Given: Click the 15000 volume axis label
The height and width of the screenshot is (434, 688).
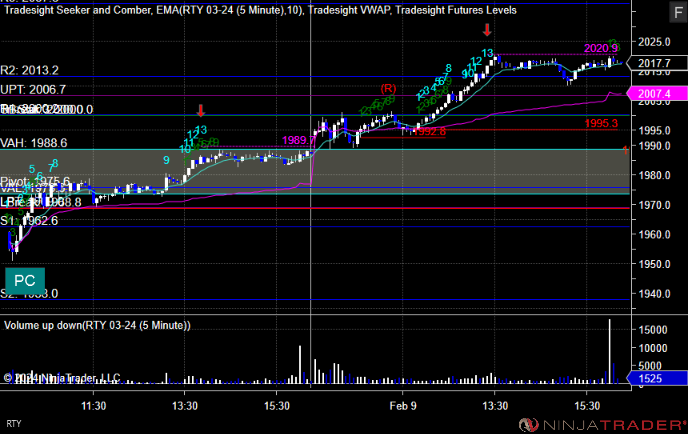Looking at the screenshot, I should (653, 330).
